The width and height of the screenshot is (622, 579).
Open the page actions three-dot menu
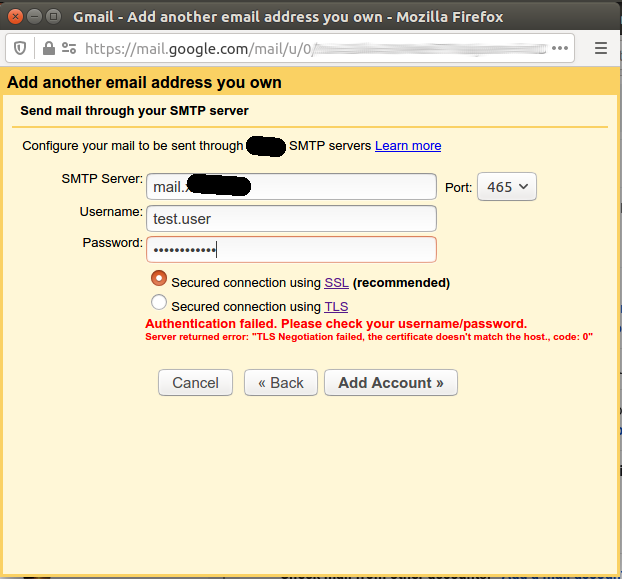click(x=560, y=48)
